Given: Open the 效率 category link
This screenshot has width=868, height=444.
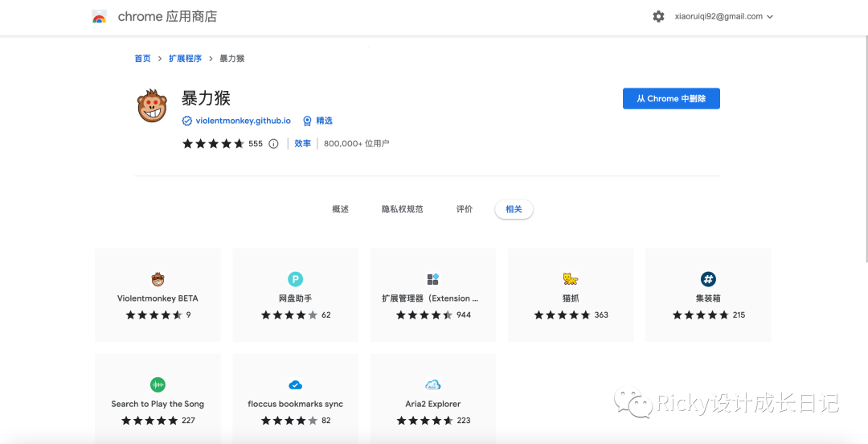Looking at the screenshot, I should (x=302, y=143).
